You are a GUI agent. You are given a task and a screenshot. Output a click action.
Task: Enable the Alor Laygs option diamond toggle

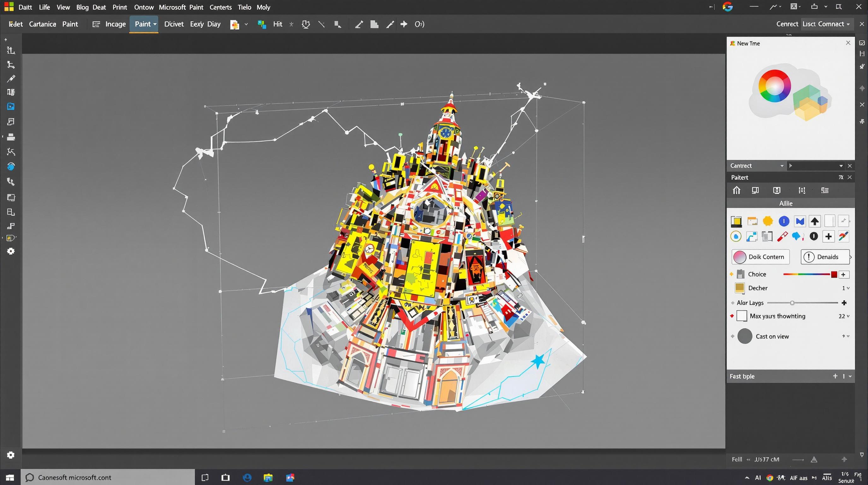(x=732, y=302)
